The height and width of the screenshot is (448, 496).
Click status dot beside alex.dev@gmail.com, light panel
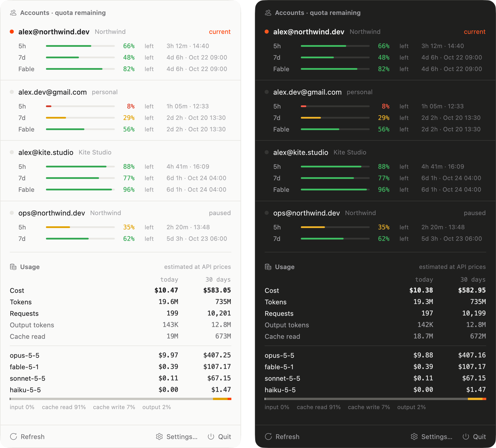pyautogui.click(x=12, y=92)
